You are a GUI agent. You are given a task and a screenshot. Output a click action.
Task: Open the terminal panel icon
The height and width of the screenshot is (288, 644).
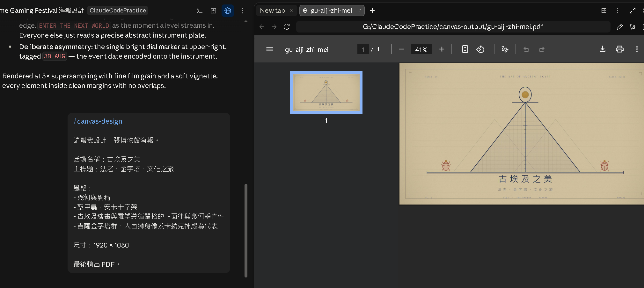point(200,11)
